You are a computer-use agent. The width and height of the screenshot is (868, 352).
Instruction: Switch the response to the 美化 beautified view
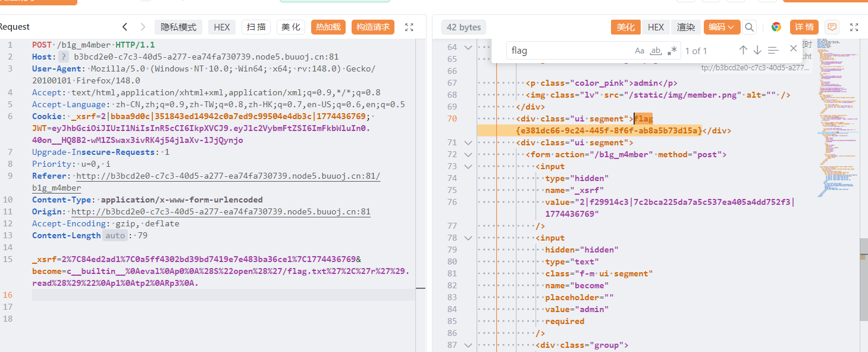[x=626, y=27]
